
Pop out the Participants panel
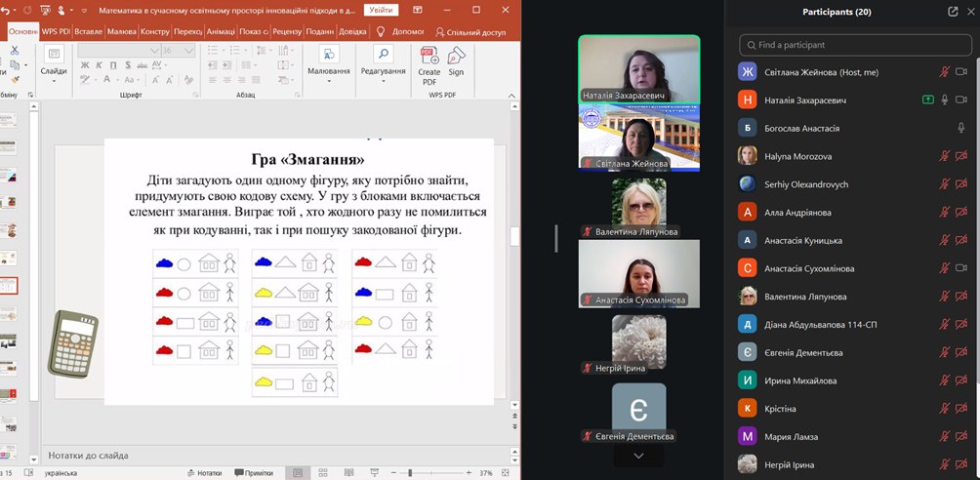(953, 12)
